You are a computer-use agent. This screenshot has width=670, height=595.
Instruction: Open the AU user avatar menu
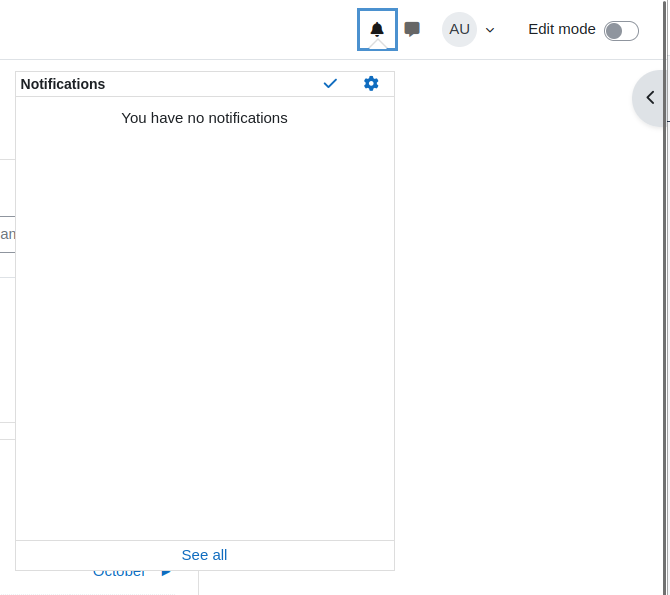coord(459,29)
